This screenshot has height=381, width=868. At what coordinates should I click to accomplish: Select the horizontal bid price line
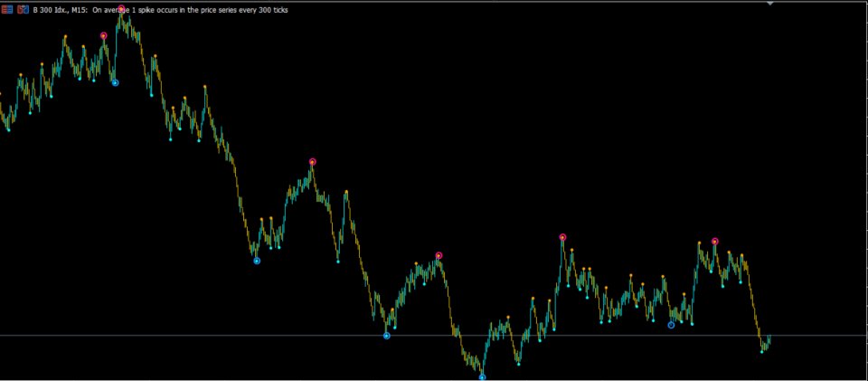point(434,336)
